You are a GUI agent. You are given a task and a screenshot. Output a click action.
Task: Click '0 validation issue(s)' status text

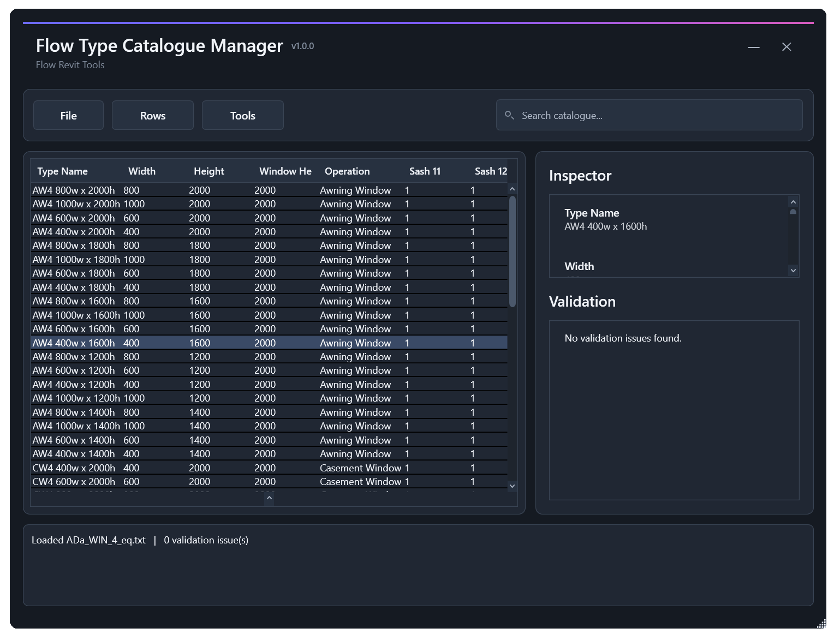(206, 540)
